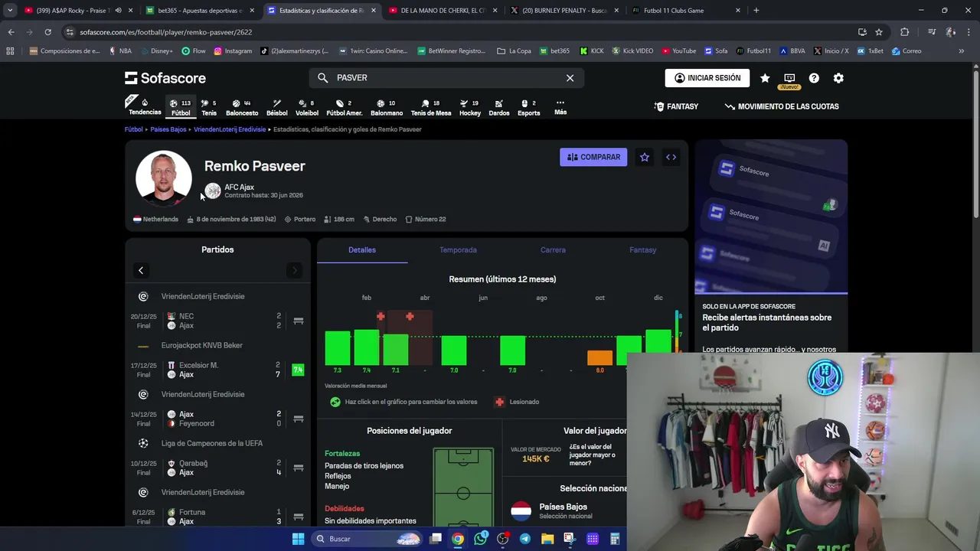
Task: Open match stats icon for NEC vs Ajax
Action: coord(299,321)
